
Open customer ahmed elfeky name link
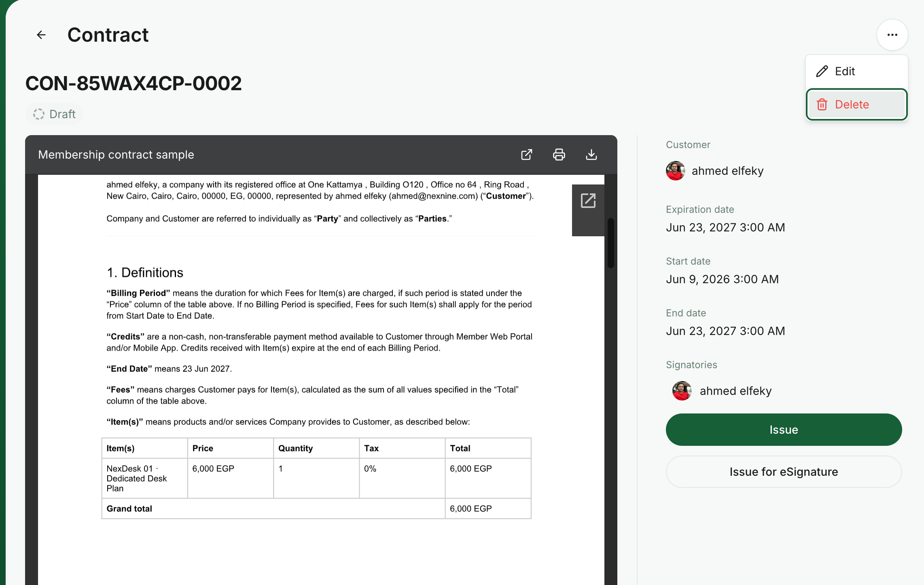pyautogui.click(x=727, y=171)
